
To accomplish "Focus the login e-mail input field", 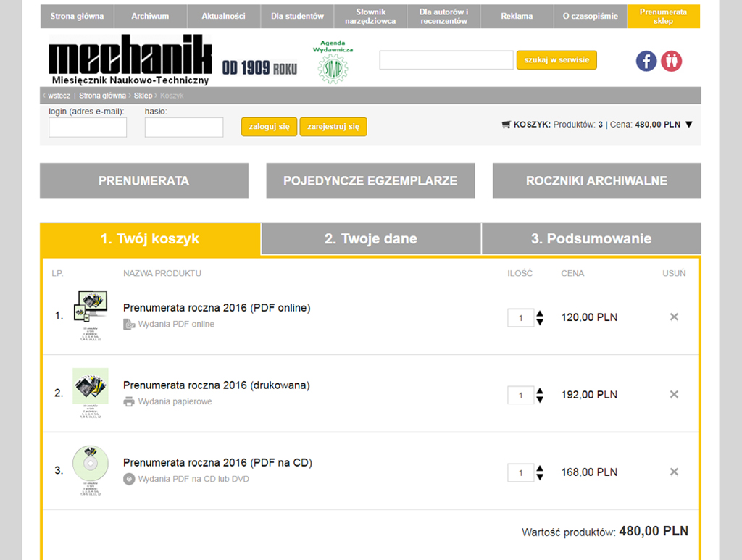I will point(88,128).
